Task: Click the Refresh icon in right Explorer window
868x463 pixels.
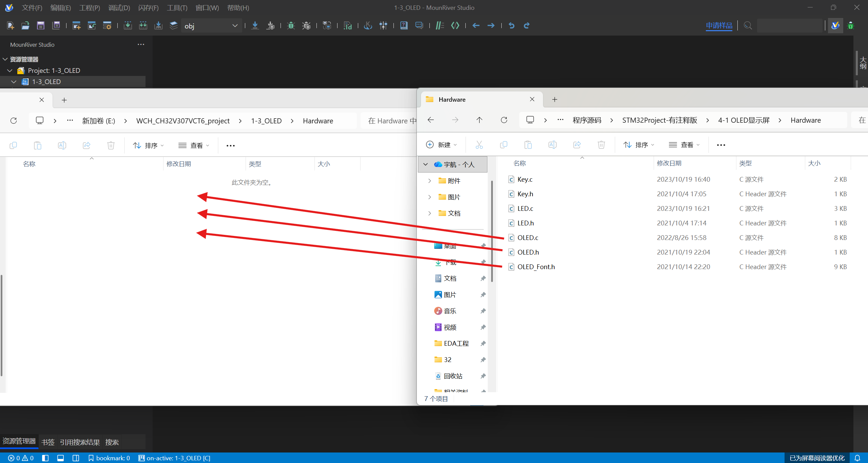Action: click(504, 120)
